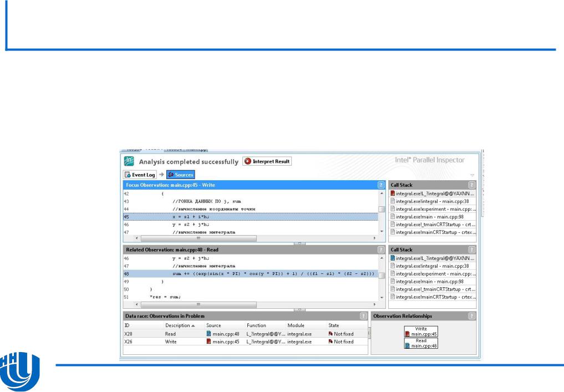Click the Focus Observation scroll up arrow
564x392 pixels.
(x=382, y=194)
